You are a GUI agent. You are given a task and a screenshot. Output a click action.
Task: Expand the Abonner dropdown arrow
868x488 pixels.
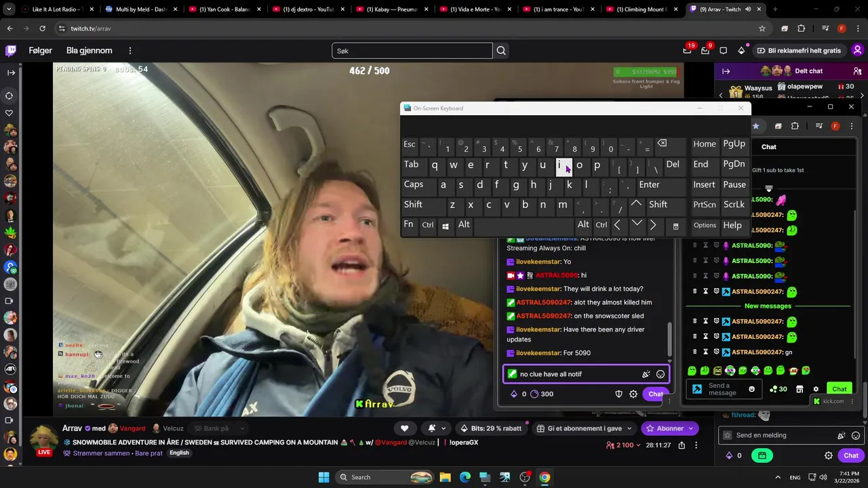[x=691, y=428]
